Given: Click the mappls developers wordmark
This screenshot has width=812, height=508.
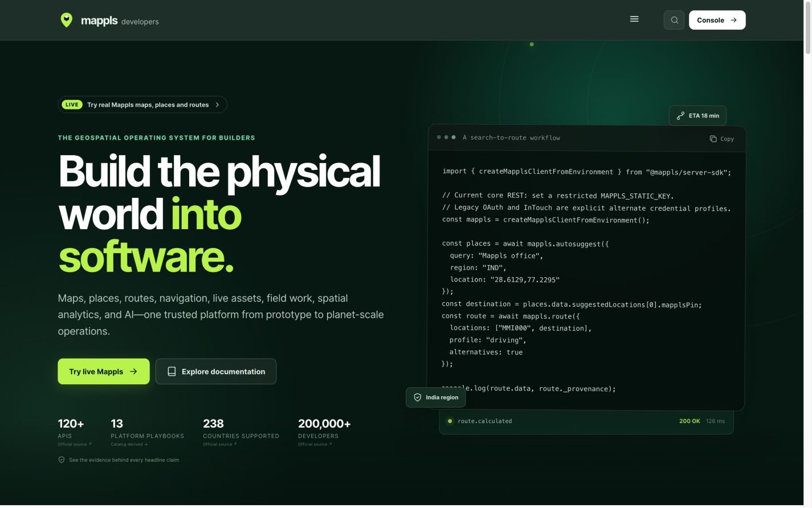Looking at the screenshot, I should [x=120, y=21].
